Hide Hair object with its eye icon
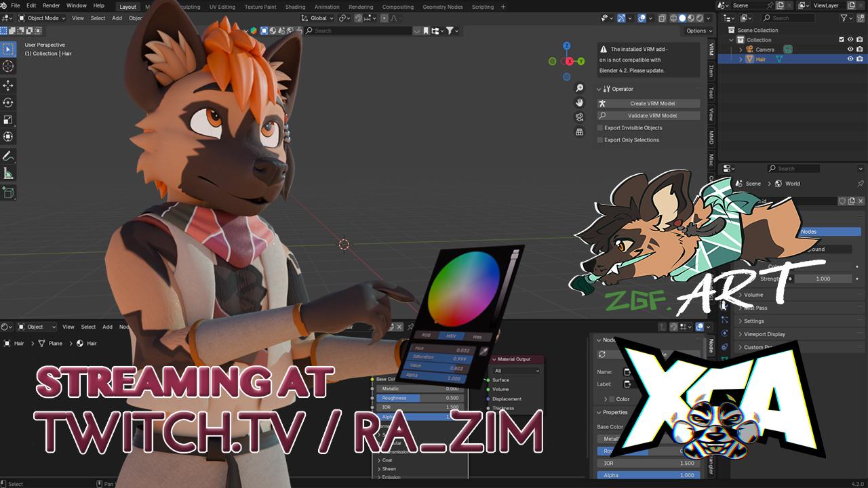Screen dimensions: 868x488 (850, 59)
